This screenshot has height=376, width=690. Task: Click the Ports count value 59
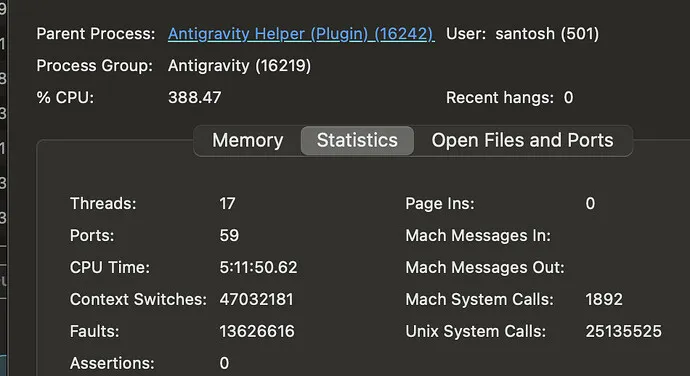pyautogui.click(x=229, y=235)
